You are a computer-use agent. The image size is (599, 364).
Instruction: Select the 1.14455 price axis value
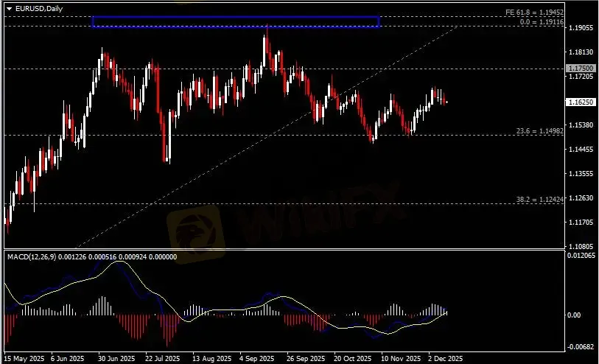point(581,150)
